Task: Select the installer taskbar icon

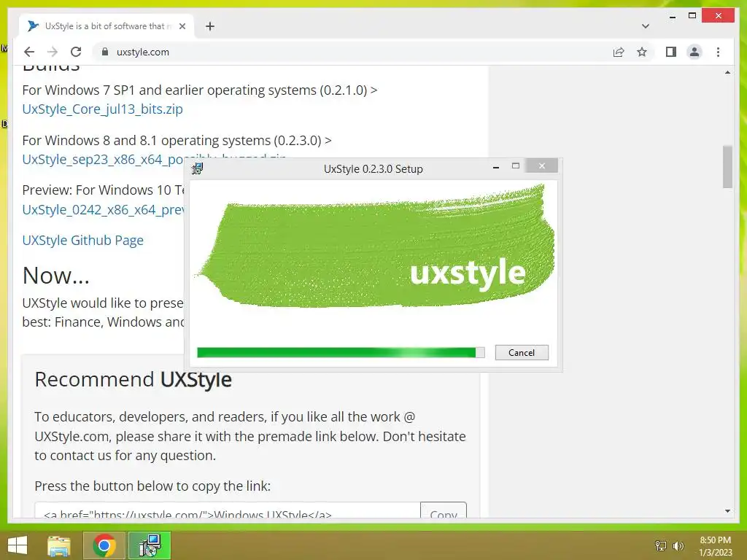Action: tap(150, 545)
